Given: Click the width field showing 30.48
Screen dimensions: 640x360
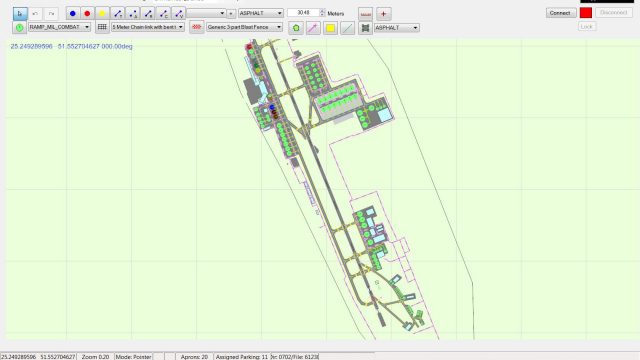Looking at the screenshot, I should tap(303, 13).
